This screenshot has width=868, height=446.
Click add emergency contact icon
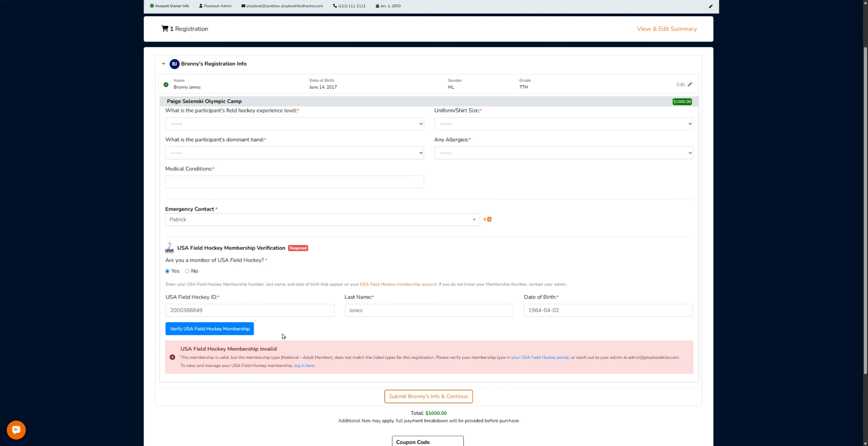(487, 219)
